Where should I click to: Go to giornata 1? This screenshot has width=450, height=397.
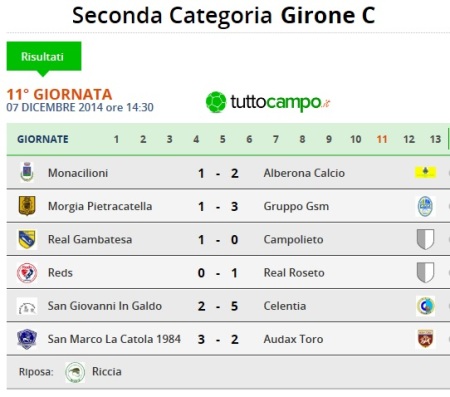coord(116,139)
